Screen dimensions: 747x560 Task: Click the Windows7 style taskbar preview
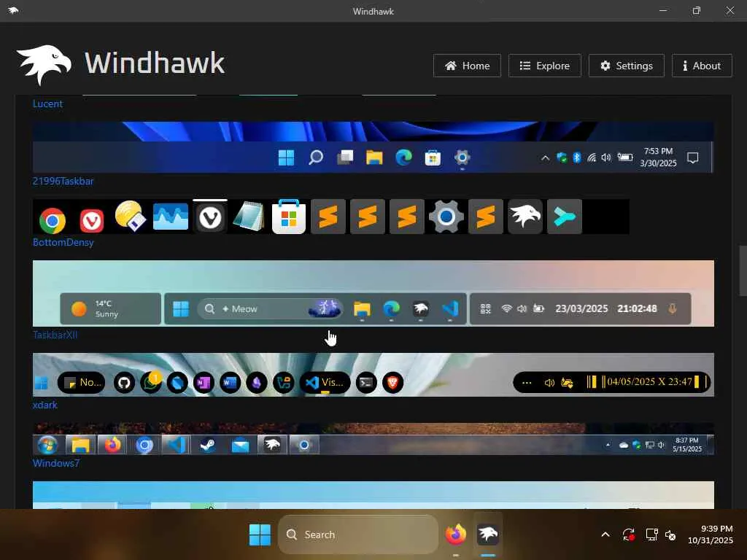pyautogui.click(x=373, y=438)
